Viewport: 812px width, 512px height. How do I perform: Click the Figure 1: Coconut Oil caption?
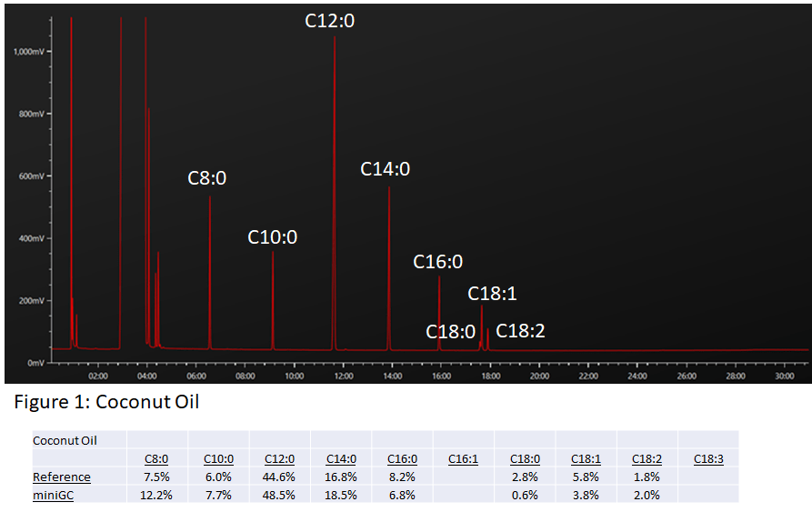coord(107,402)
